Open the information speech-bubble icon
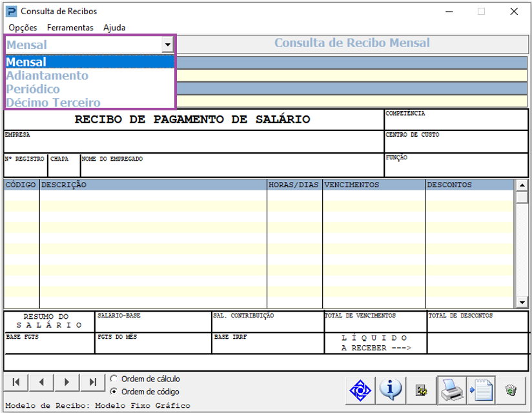This screenshot has width=532, height=413. point(390,389)
